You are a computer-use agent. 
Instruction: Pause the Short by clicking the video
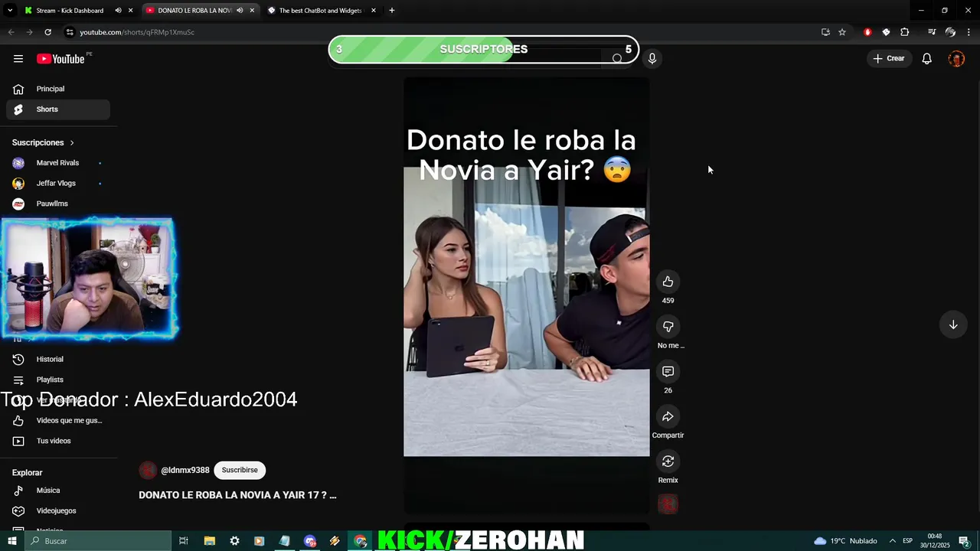[526, 295]
